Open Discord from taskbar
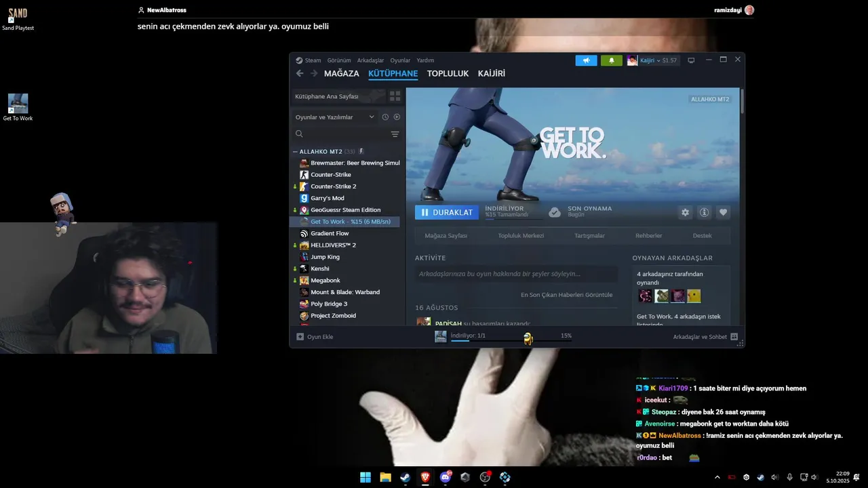This screenshot has height=488, width=868. coord(446,477)
